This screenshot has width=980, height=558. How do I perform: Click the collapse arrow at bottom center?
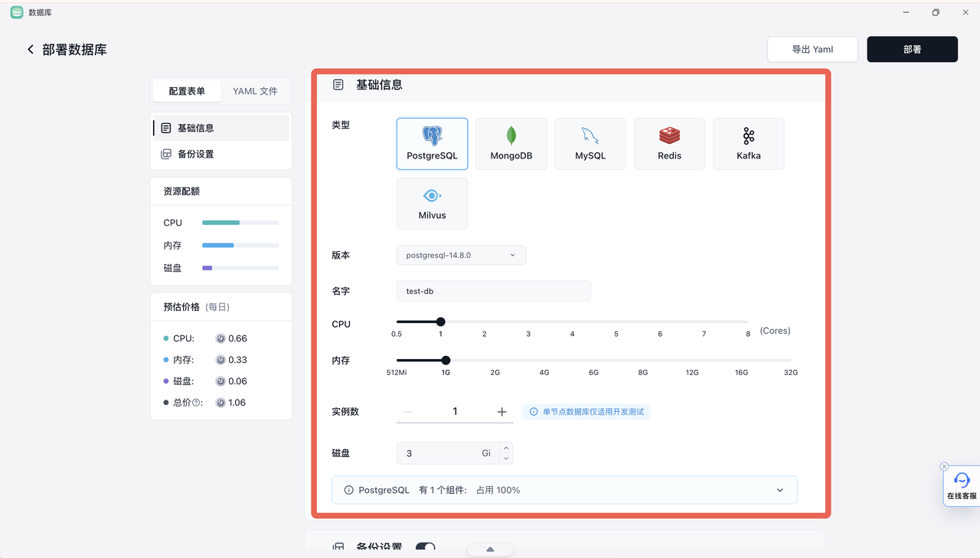click(490, 550)
